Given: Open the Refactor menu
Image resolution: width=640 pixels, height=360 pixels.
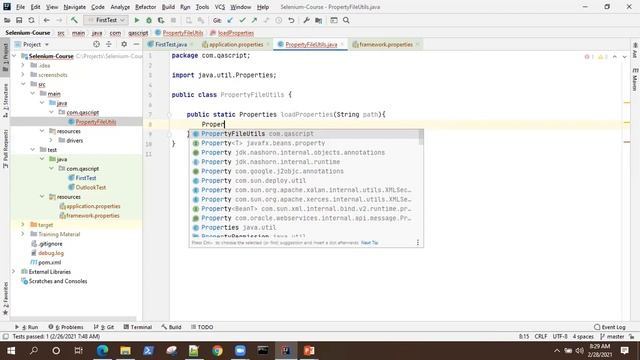Looking at the screenshot, I should coord(146,7).
